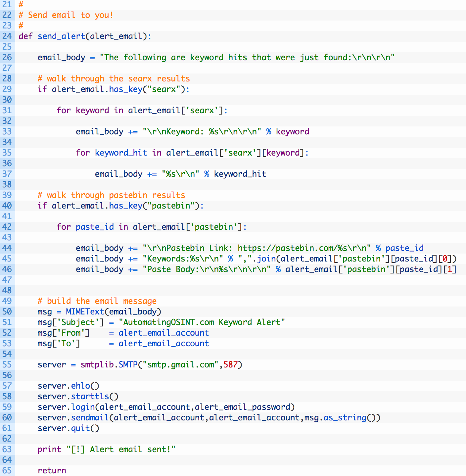Click the port number 587

(230, 364)
